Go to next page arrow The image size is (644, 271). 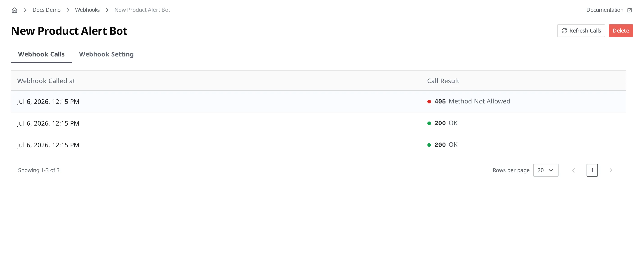point(611,170)
